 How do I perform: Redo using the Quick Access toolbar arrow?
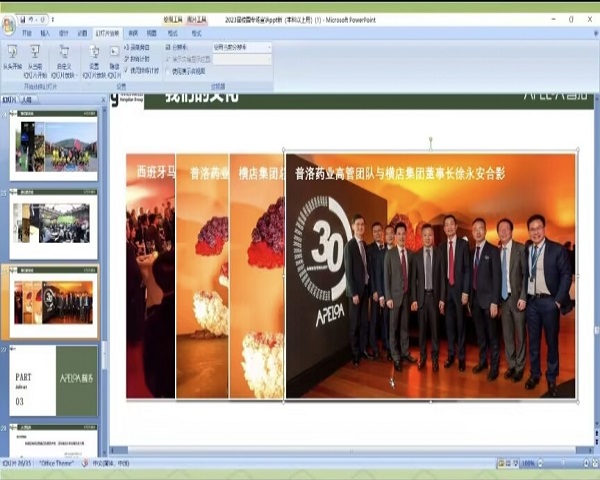point(42,20)
